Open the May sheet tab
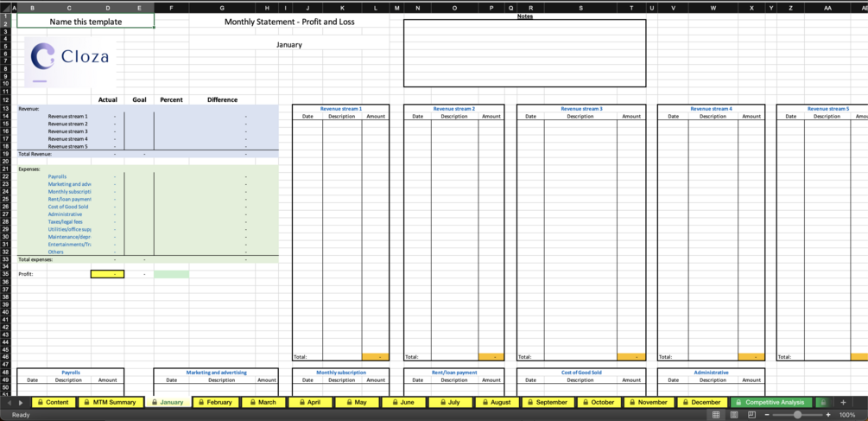This screenshot has height=421, width=868. (357, 402)
